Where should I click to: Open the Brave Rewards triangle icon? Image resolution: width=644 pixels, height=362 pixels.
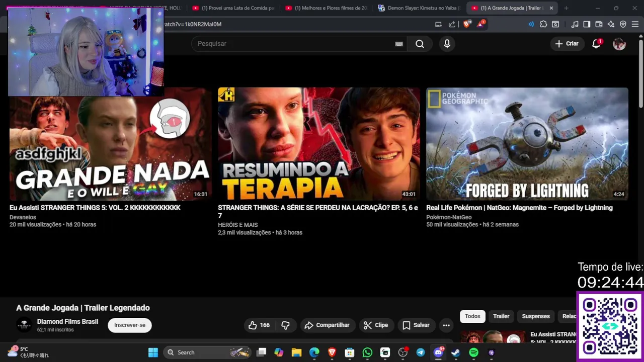481,24
